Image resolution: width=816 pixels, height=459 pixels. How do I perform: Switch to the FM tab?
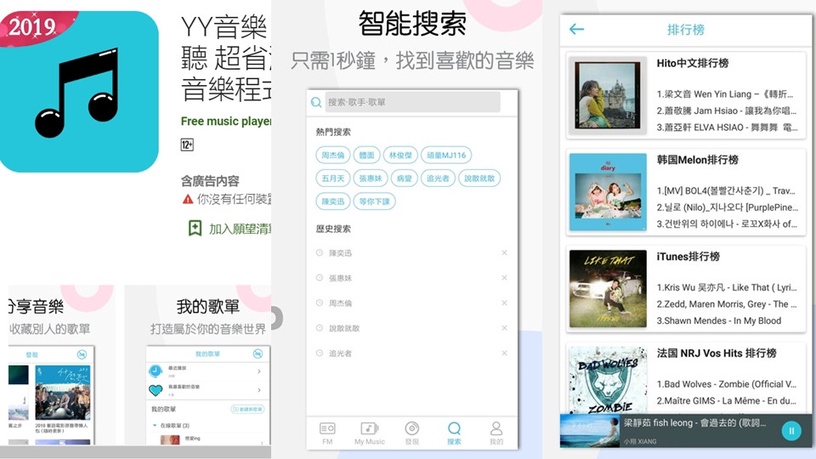point(327,433)
